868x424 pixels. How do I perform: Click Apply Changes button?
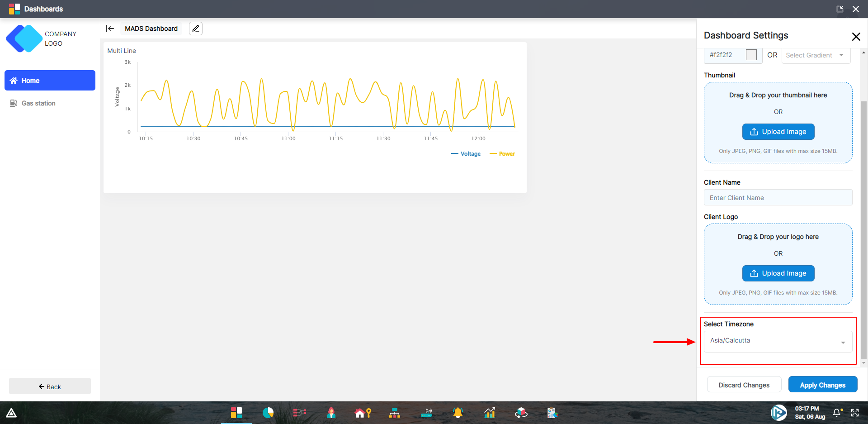click(x=822, y=385)
